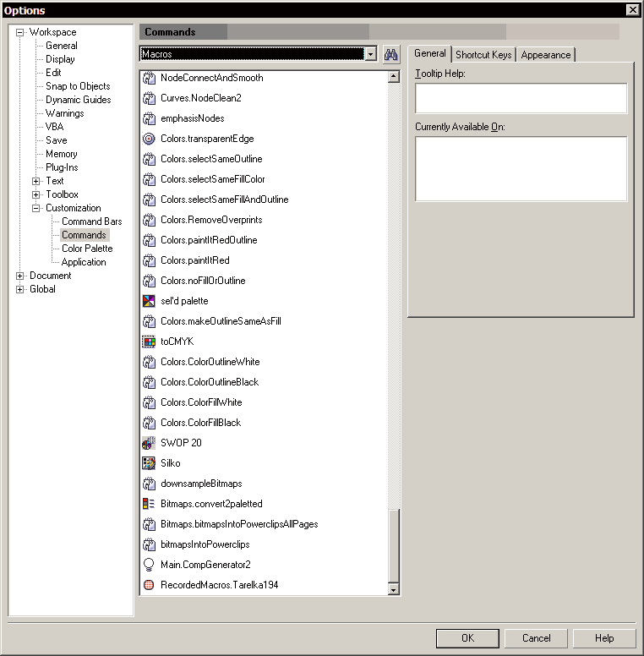The image size is (644, 656).
Task: Click the Colors.makeOutlineSameAsFill macro icon
Action: (x=149, y=321)
